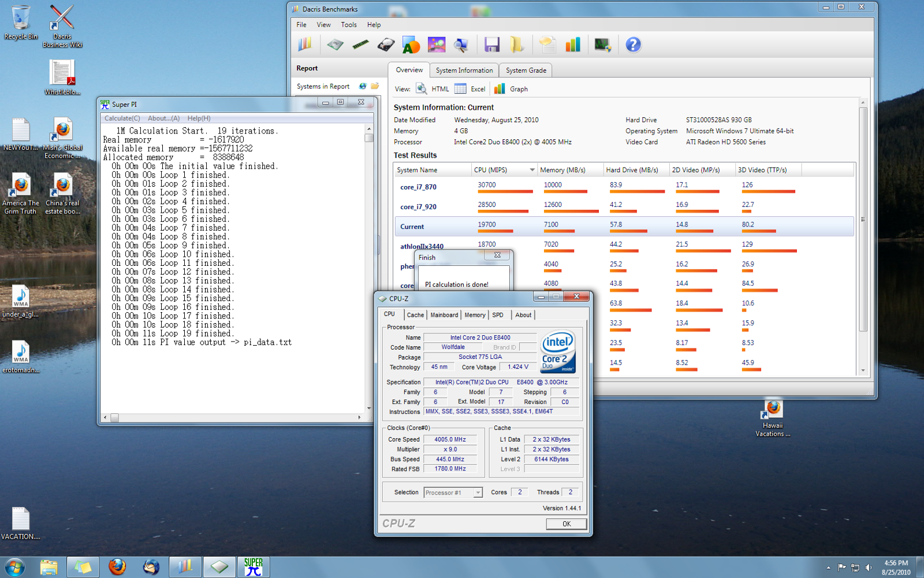Click the Intel Core 2 Duo logo
This screenshot has height=578, width=924.
tap(557, 351)
